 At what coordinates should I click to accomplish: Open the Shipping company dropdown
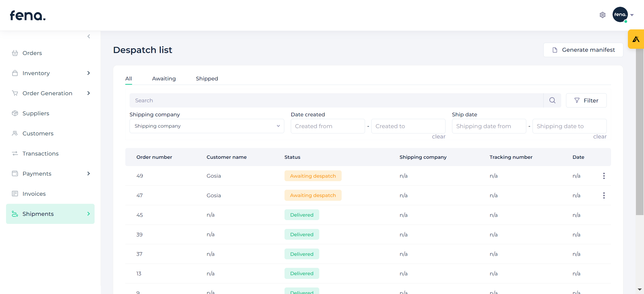(207, 126)
